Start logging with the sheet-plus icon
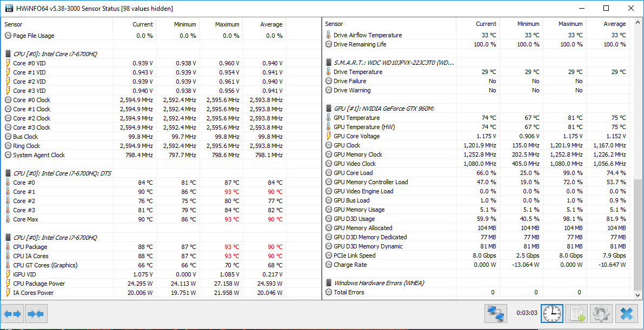This screenshot has width=644, height=330. click(x=577, y=314)
